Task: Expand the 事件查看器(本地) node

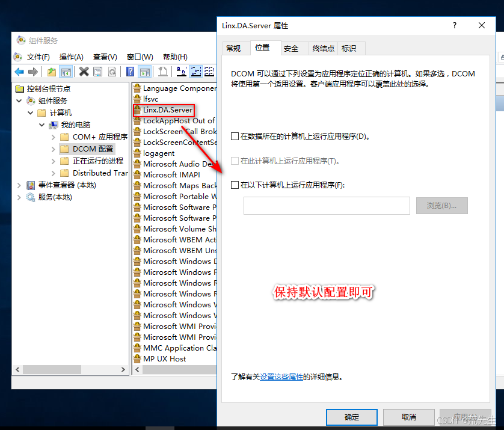Action: pos(18,185)
